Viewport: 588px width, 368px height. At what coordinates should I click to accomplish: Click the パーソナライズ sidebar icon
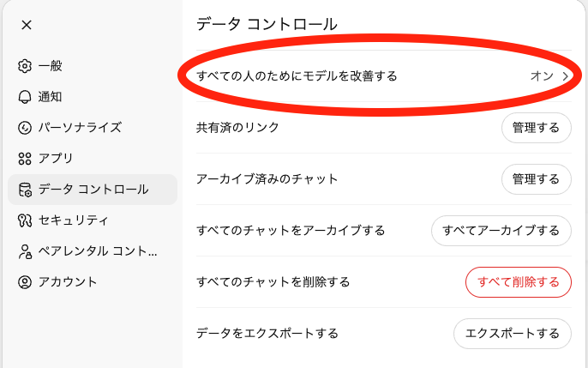pos(25,128)
